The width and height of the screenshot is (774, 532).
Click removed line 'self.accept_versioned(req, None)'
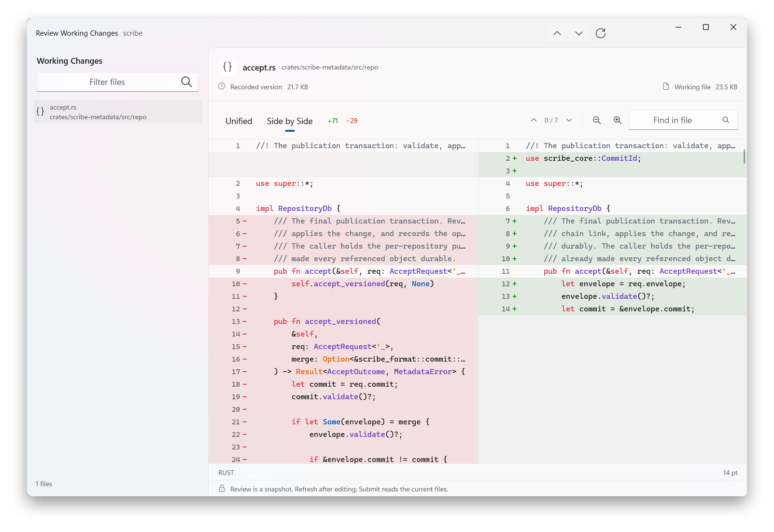pyautogui.click(x=343, y=284)
